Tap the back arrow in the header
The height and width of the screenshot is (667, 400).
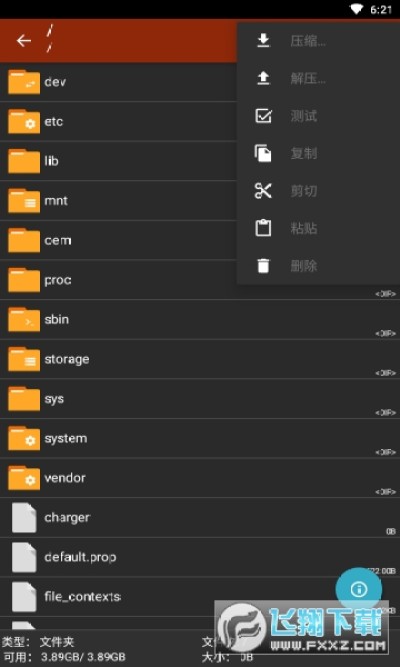click(x=24, y=41)
